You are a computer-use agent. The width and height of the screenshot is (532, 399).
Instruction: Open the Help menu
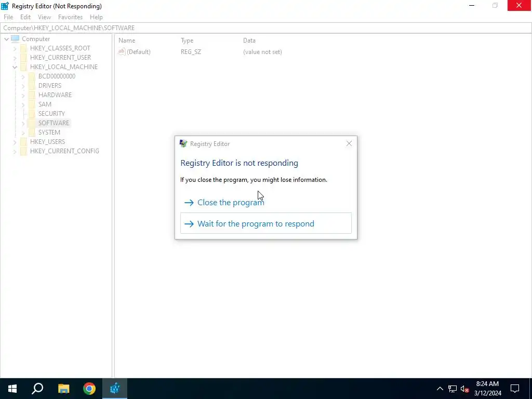pyautogui.click(x=96, y=17)
